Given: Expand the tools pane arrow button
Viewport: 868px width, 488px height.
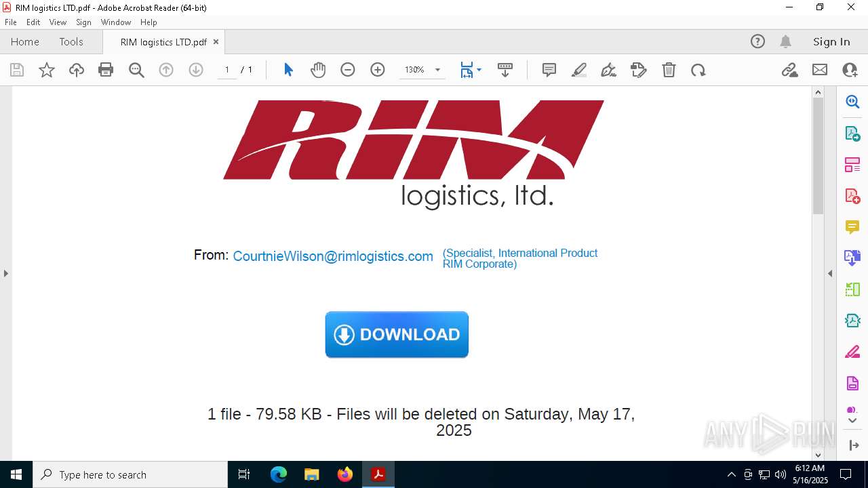Looking at the screenshot, I should [x=853, y=445].
